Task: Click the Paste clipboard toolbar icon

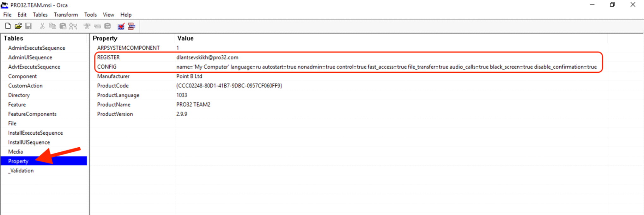Action: click(x=63, y=26)
